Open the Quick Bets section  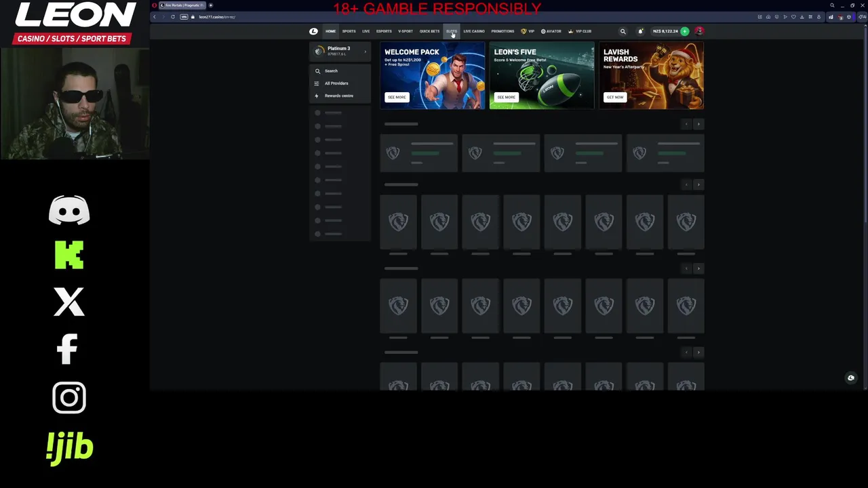429,31
